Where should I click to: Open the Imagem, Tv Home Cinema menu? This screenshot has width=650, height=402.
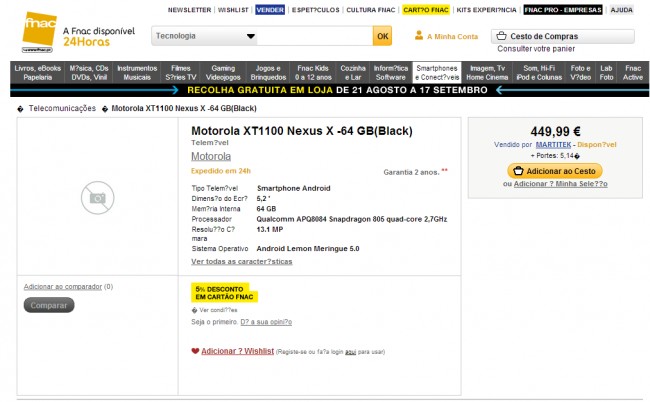click(x=487, y=73)
